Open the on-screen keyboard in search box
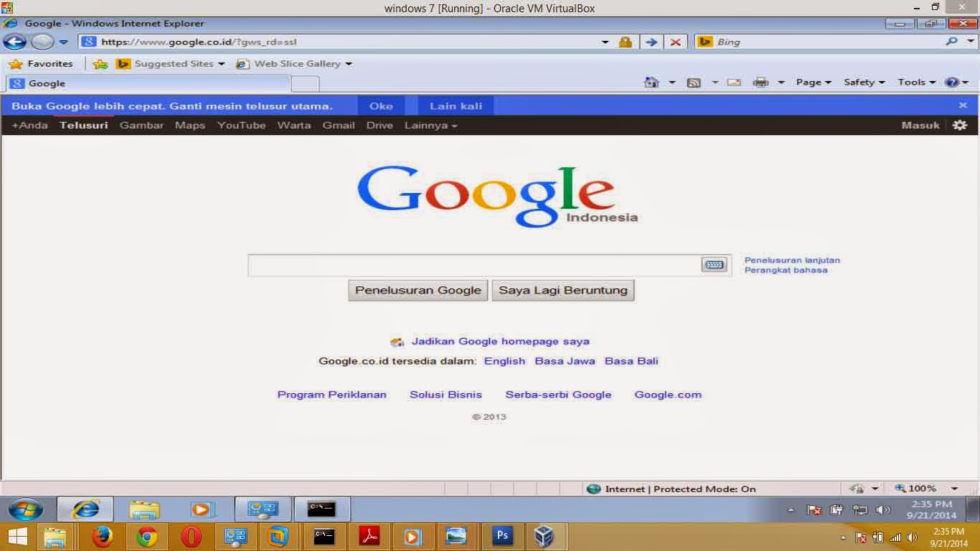This screenshot has height=551, width=980. pos(714,265)
